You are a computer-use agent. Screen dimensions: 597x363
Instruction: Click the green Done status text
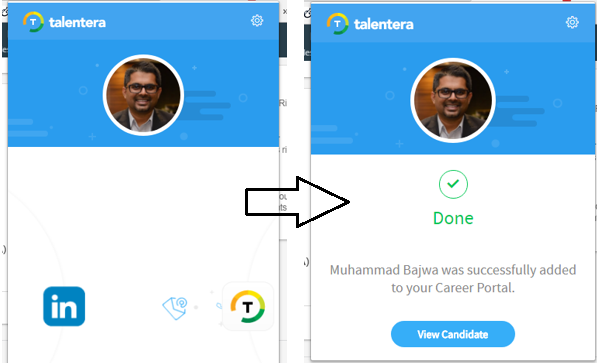(x=453, y=218)
